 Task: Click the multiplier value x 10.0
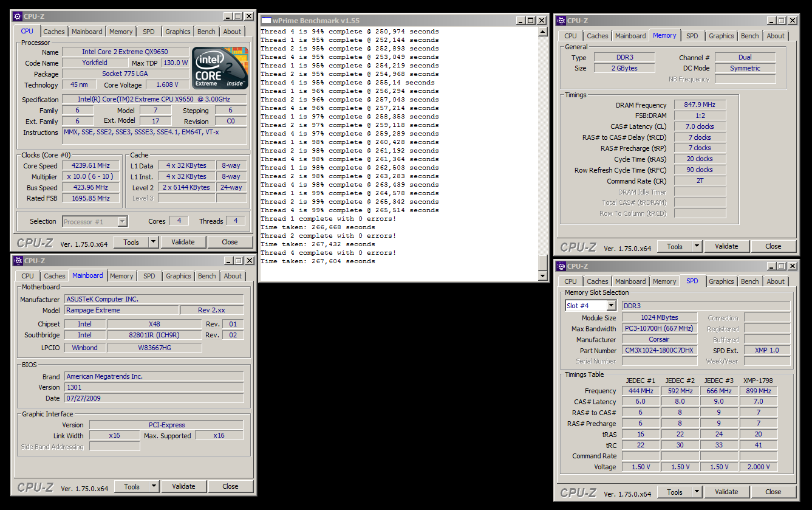click(x=92, y=176)
